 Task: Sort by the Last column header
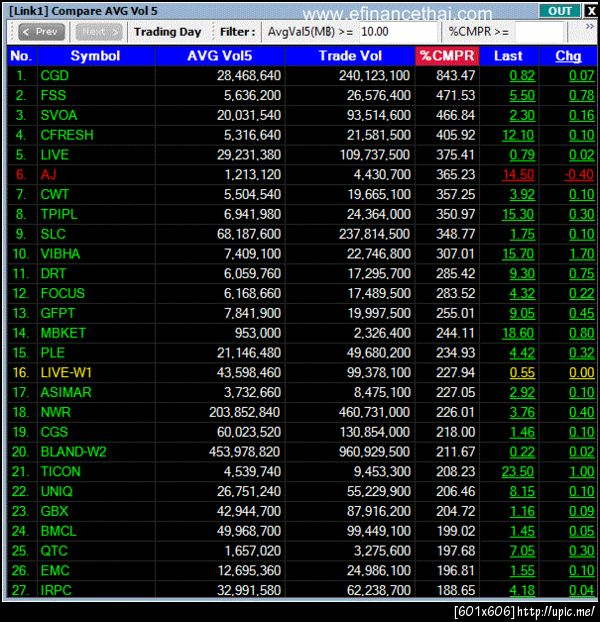(x=508, y=56)
